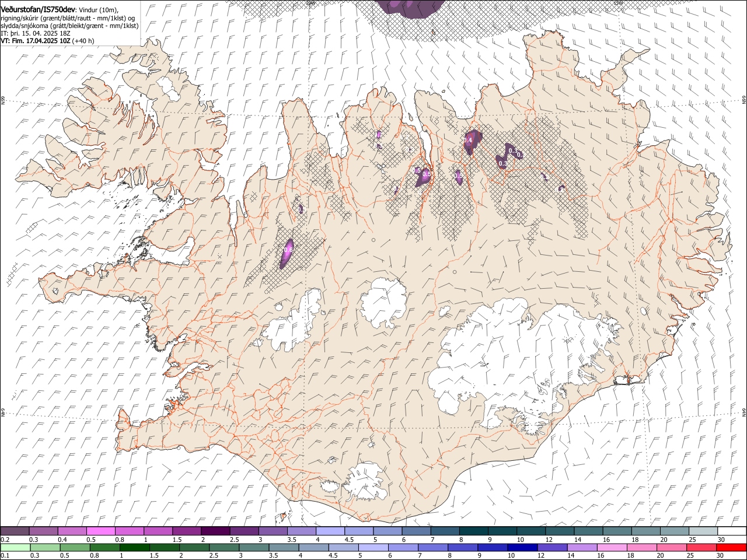Click the 'Vindur (10m)' label in the header
Image resolution: width=747 pixels, height=560 pixels.
[x=97, y=10]
